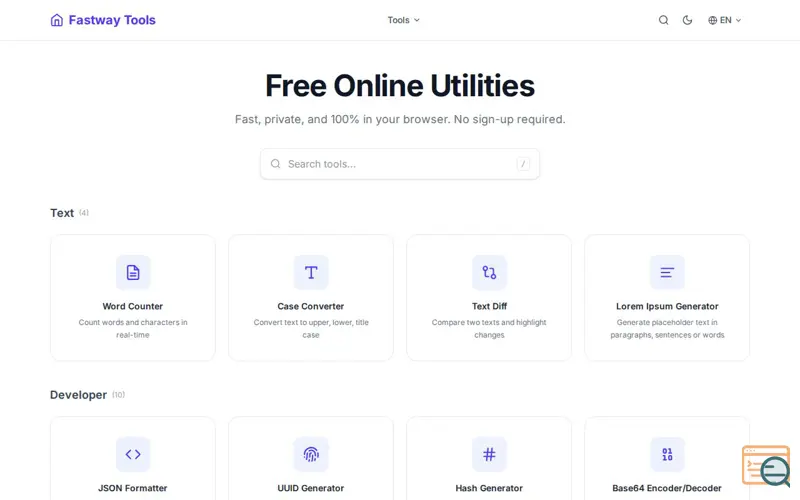The image size is (800, 500).
Task: Click the globe language icon
Action: 712,20
